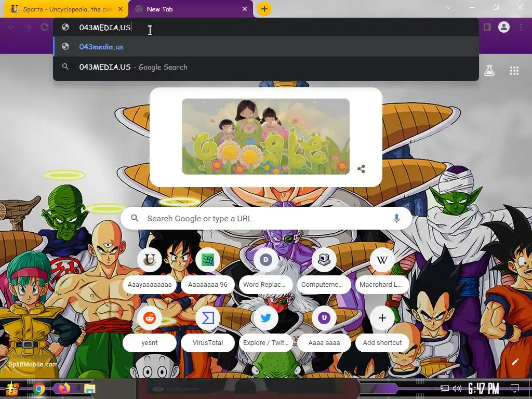Select the New Tab tab
This screenshot has height=399, width=532.
pyautogui.click(x=191, y=9)
